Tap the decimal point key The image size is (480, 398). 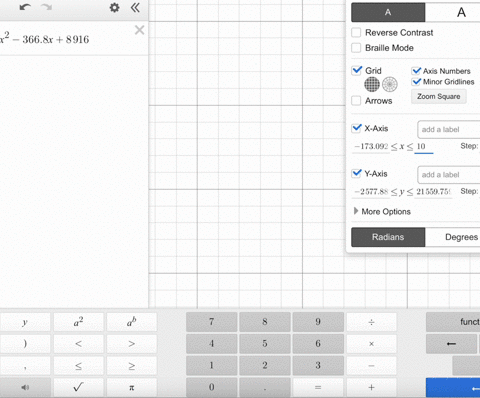point(265,387)
